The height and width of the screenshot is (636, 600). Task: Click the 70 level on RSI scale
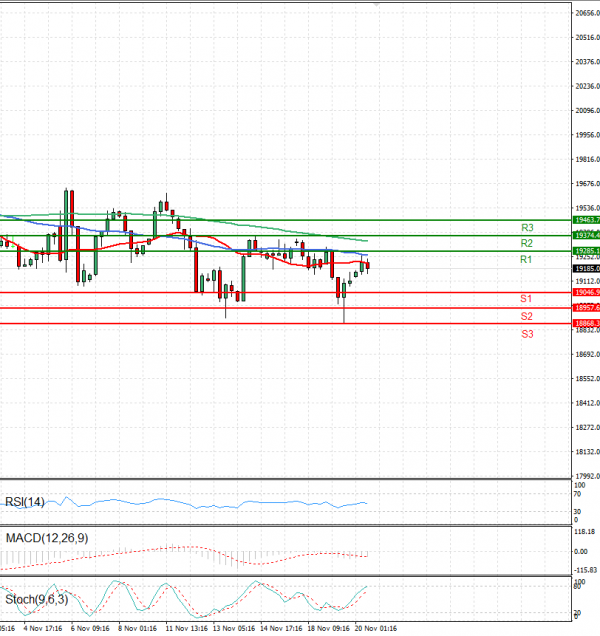pos(577,494)
